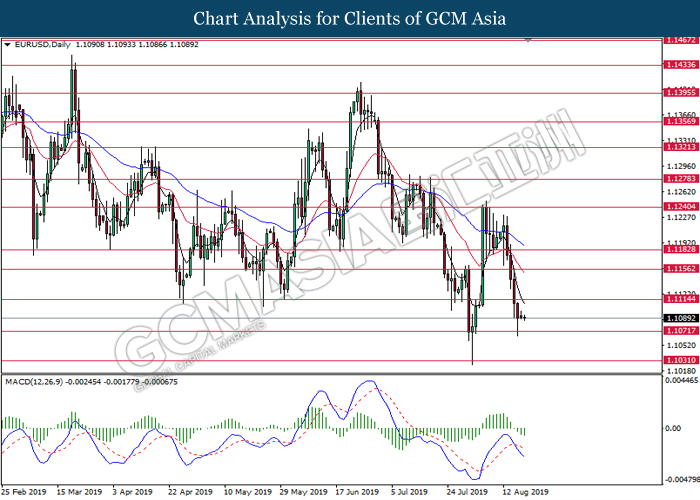Click the 12 Aug 2019 date label
This screenshot has width=700, height=500.
pos(525,492)
